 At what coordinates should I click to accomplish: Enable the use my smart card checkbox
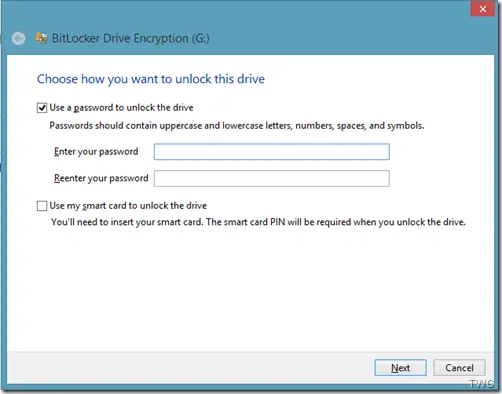pyautogui.click(x=42, y=206)
